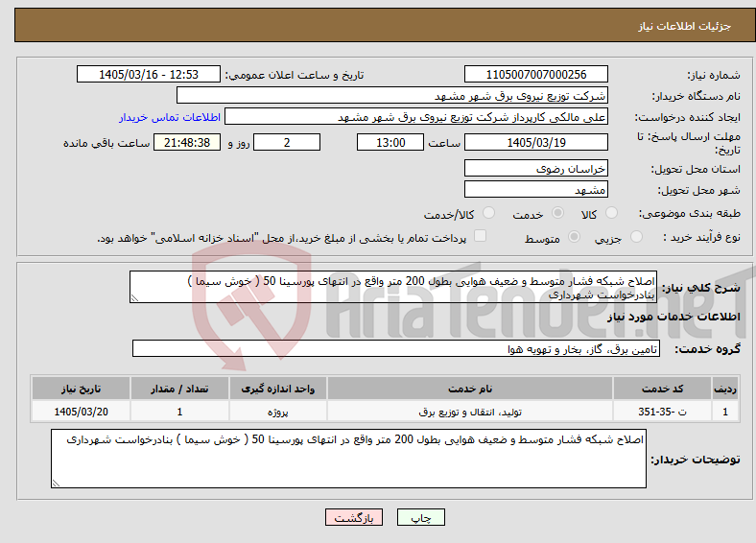Click the استان محل تحویل label

tap(696, 169)
